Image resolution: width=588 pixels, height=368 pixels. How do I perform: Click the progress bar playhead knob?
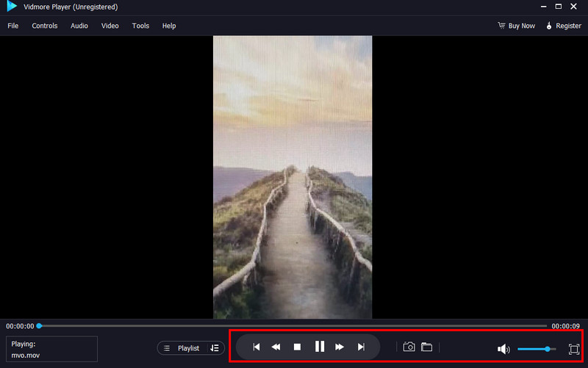pyautogui.click(x=39, y=325)
